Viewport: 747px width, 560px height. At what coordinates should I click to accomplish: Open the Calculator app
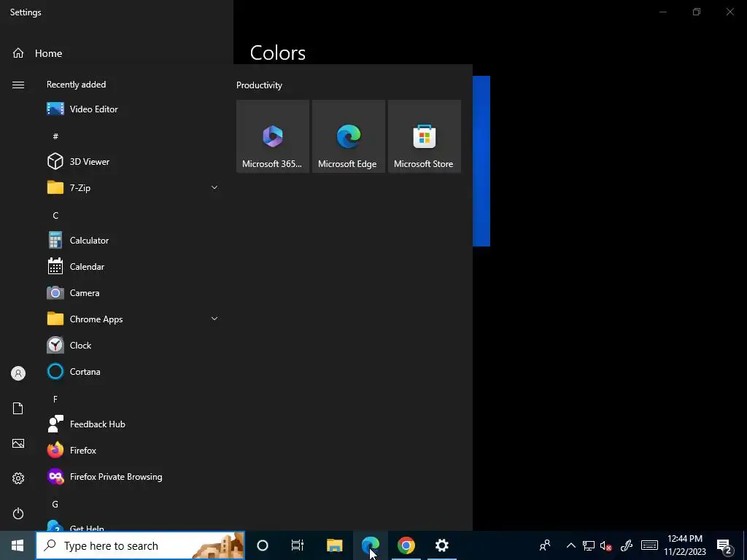click(131, 240)
